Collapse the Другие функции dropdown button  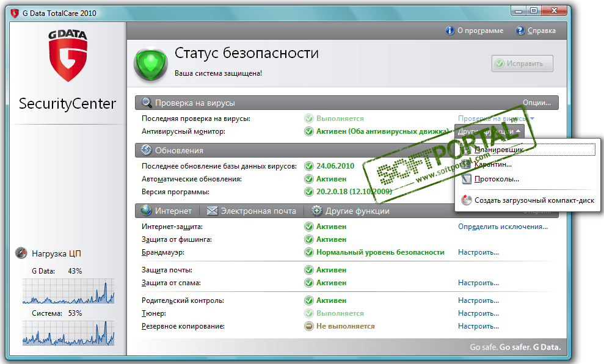(x=489, y=131)
